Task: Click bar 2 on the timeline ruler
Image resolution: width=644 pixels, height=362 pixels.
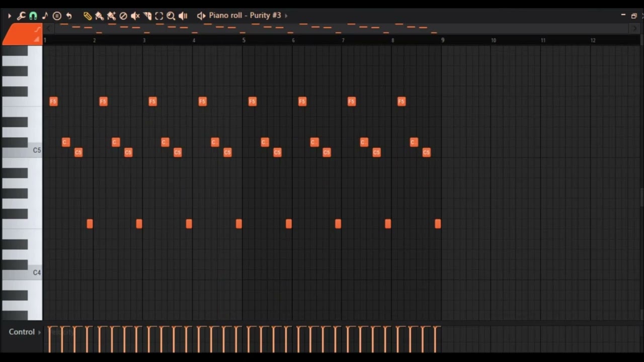Action: pos(95,40)
